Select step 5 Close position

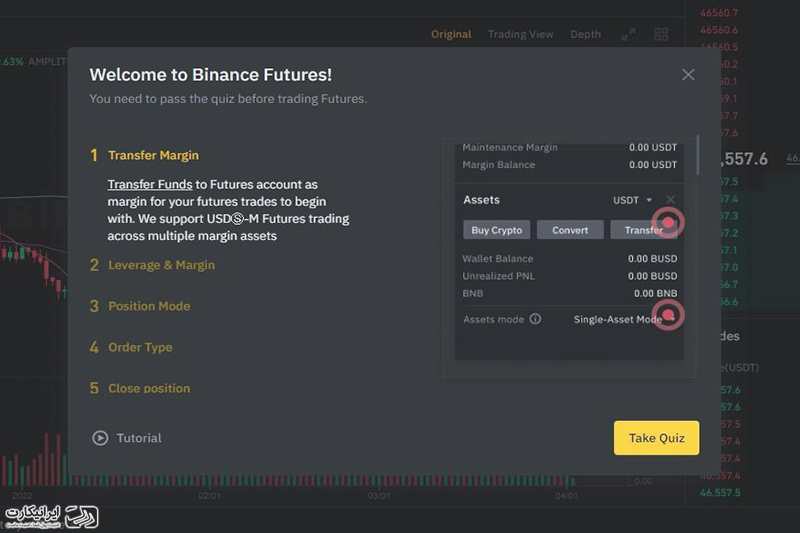140,388
